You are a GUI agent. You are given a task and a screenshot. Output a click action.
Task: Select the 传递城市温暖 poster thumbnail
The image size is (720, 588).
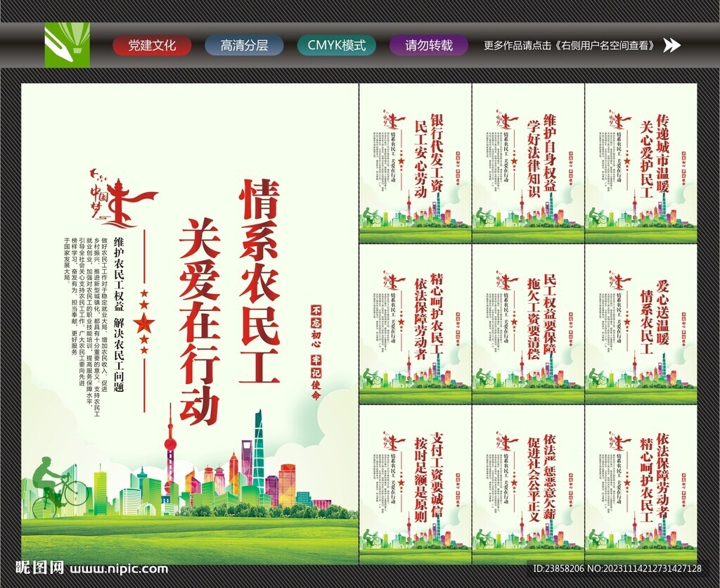pos(641,163)
